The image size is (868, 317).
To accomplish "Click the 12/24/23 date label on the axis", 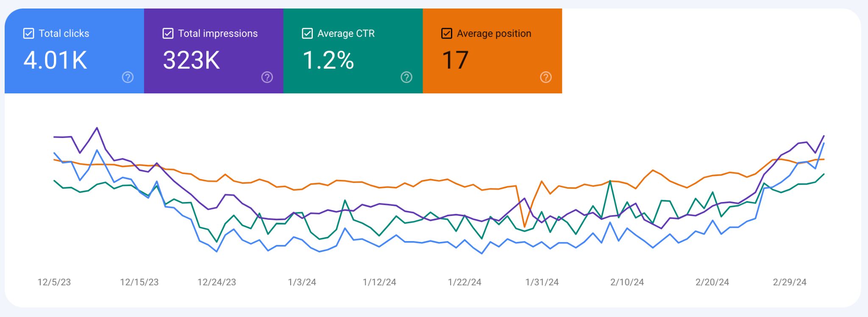I will (216, 281).
